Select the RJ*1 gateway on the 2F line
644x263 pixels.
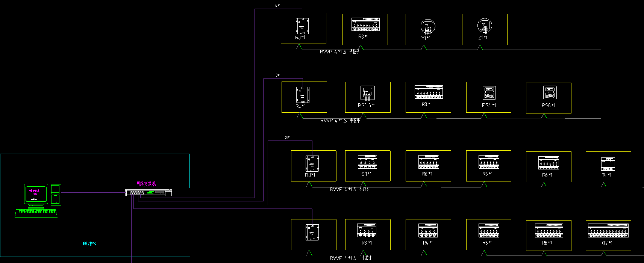pos(312,163)
